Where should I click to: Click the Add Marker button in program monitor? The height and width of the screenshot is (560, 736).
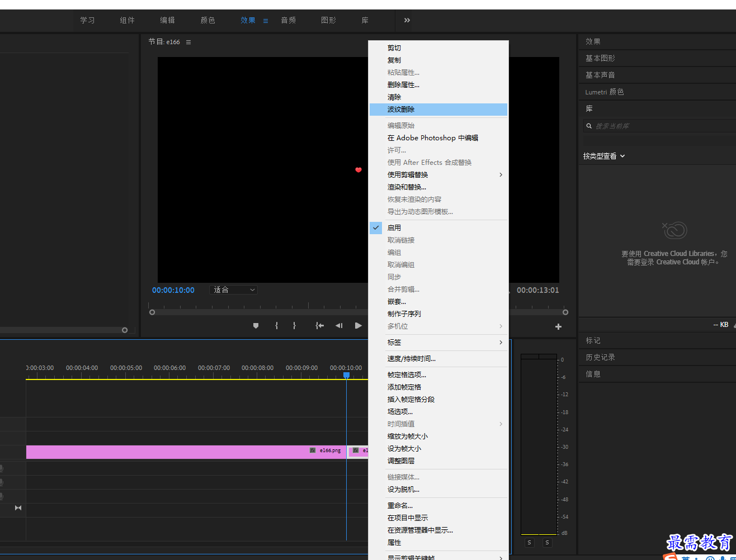(x=256, y=326)
